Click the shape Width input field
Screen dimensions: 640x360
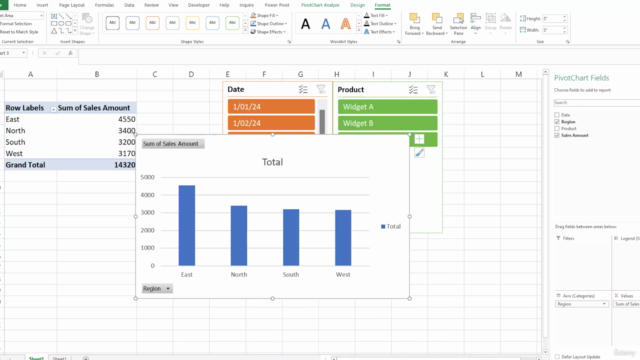[x=552, y=30]
